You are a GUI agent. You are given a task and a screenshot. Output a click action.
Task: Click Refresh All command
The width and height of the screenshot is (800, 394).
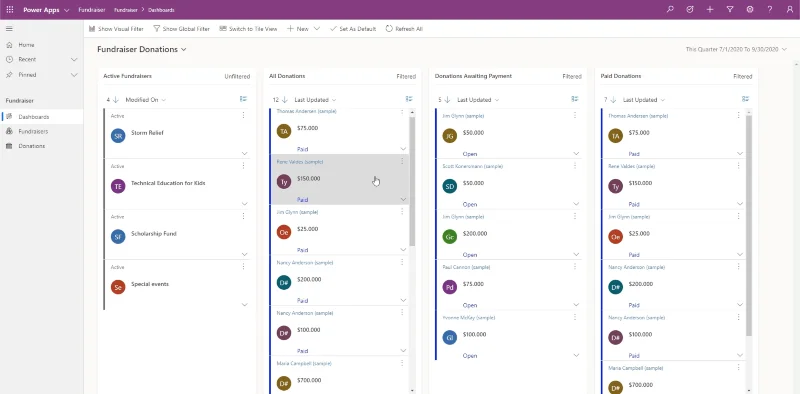point(404,29)
